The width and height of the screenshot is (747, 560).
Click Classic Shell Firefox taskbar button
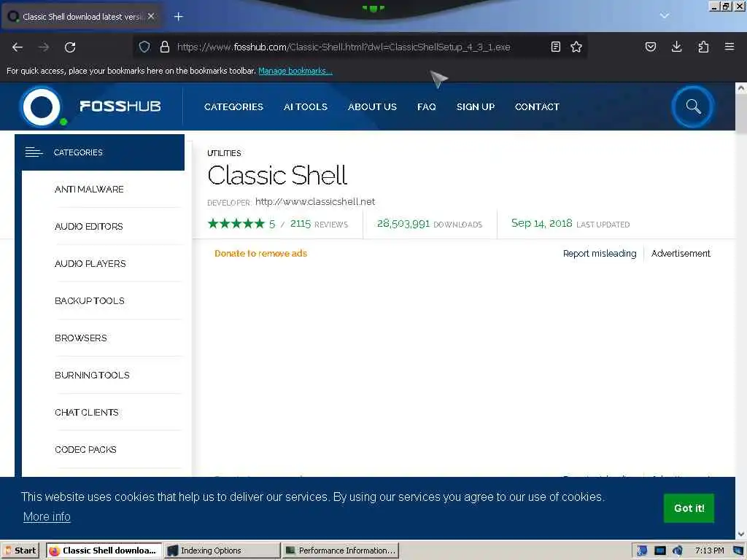104,550
